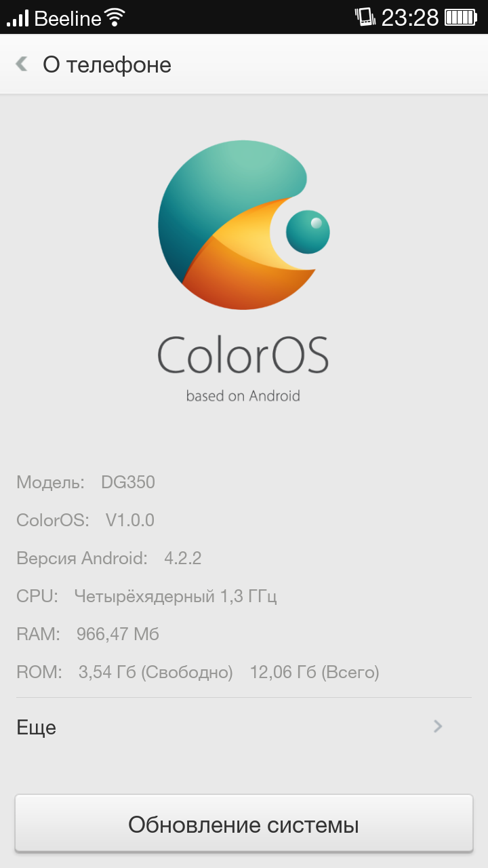
Task: Tap the О телефоне header title
Action: [107, 64]
